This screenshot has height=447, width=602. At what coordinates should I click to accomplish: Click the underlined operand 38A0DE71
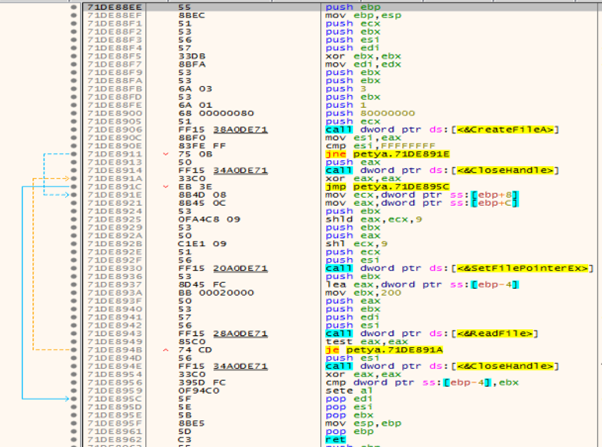[240, 129]
